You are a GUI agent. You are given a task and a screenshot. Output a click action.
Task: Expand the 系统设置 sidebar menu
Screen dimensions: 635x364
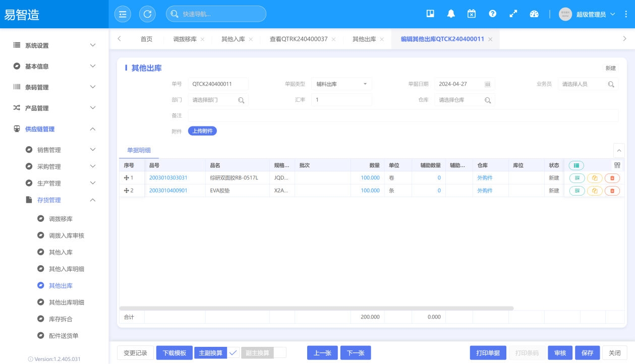pos(54,45)
